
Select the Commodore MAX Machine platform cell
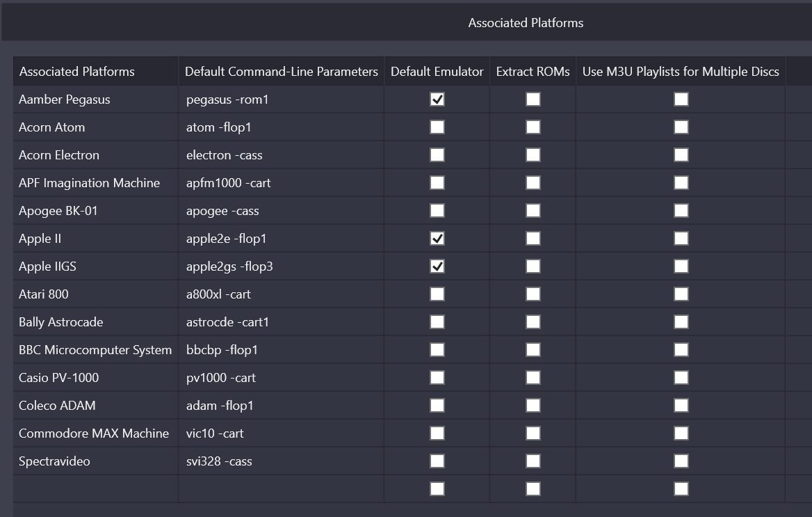point(96,434)
